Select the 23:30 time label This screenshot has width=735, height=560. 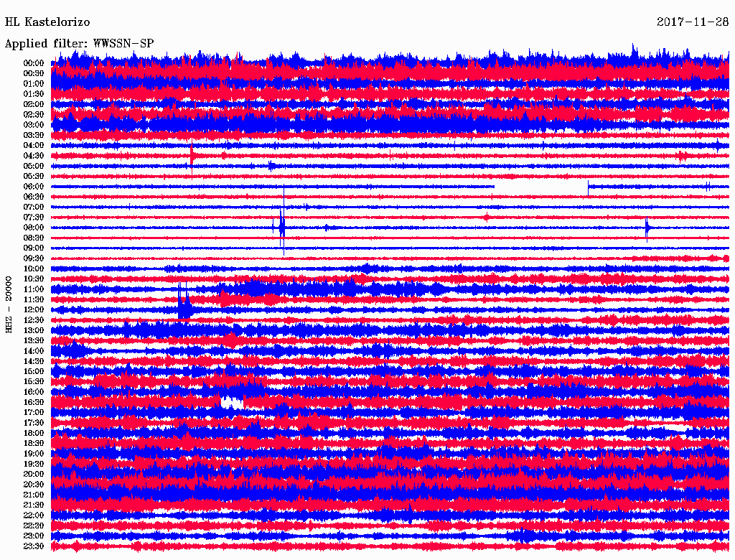point(34,546)
